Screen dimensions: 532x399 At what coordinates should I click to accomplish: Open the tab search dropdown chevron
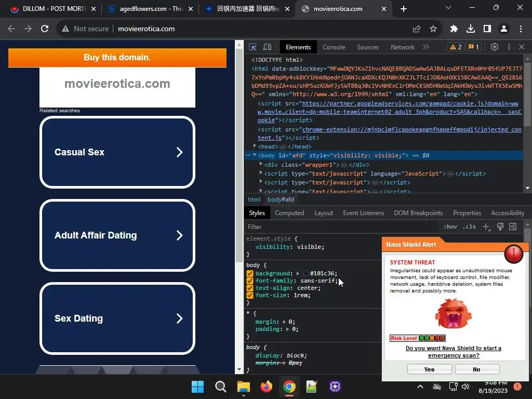point(448,7)
